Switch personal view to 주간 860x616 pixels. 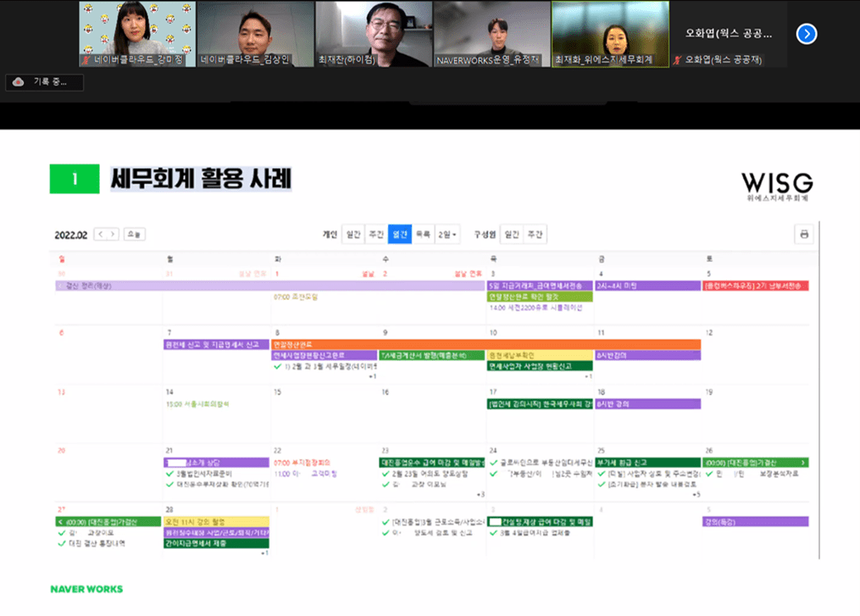[376, 234]
